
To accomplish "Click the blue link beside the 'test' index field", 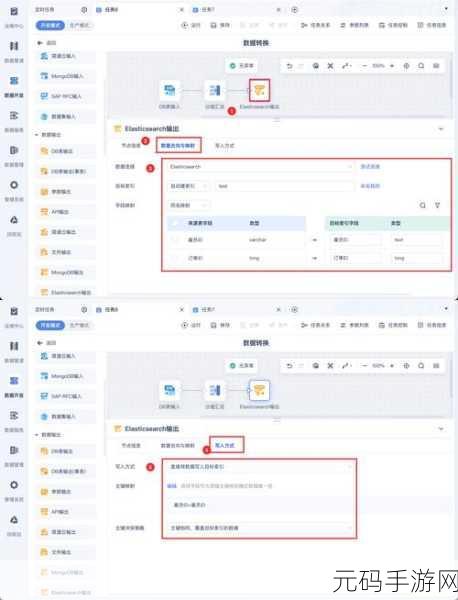I will tap(370, 186).
